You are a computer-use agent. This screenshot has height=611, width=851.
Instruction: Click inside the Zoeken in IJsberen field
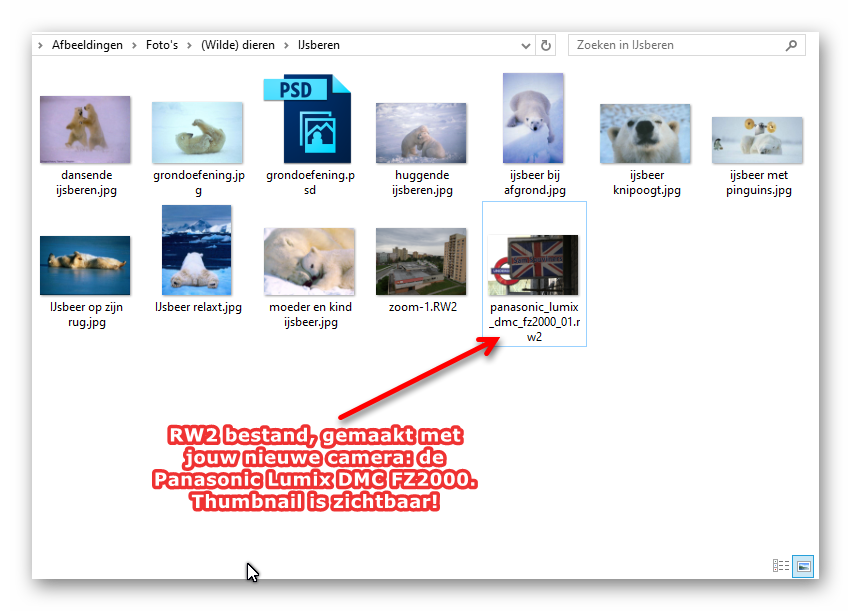[x=675, y=45]
